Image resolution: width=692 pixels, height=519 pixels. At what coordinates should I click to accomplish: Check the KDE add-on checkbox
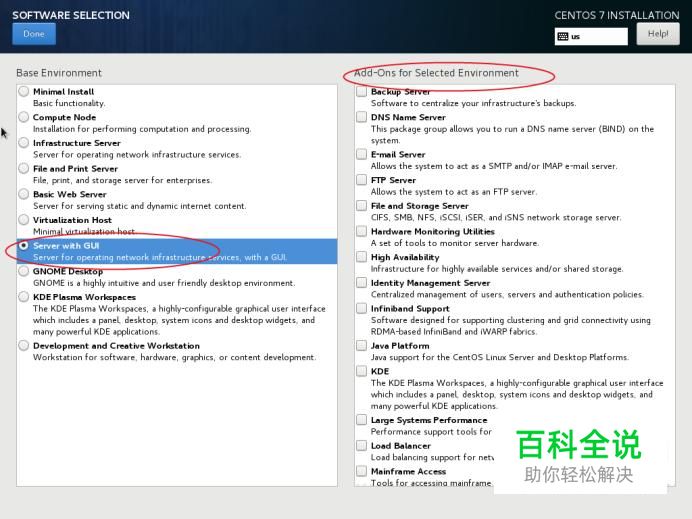point(361,371)
